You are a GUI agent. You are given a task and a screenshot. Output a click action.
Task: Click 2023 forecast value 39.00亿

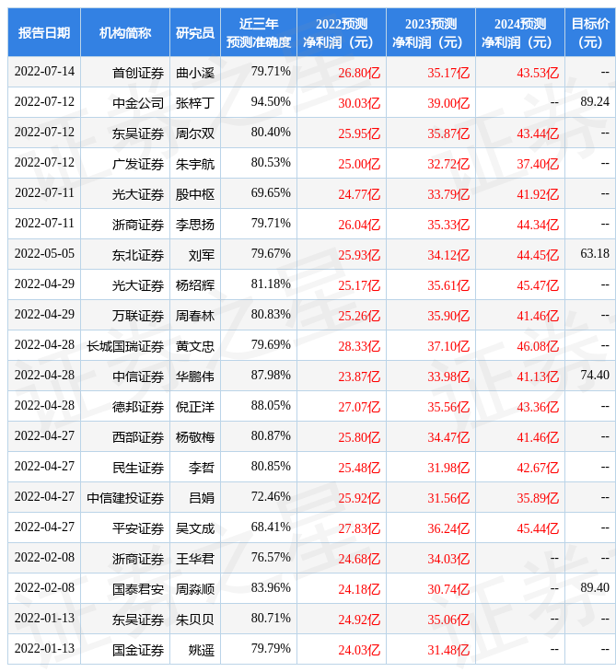pos(448,103)
